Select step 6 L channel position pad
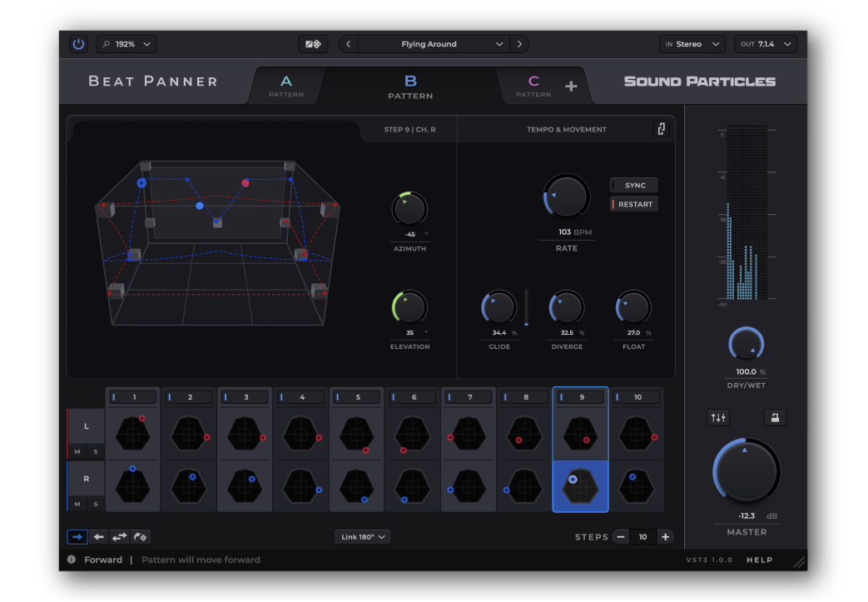 click(413, 433)
